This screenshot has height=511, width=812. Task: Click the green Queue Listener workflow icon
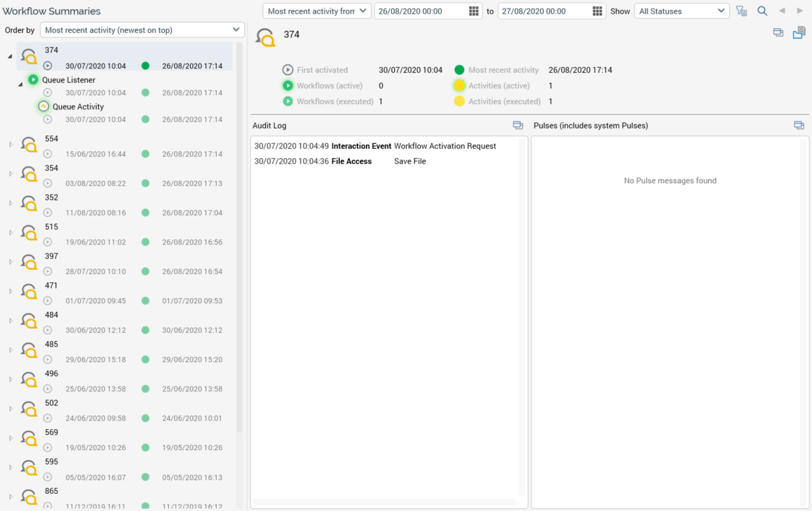(x=33, y=80)
